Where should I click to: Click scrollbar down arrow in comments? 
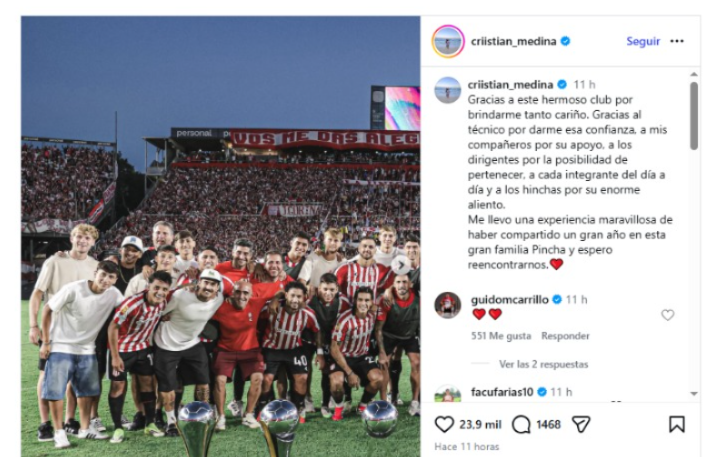[x=694, y=393]
